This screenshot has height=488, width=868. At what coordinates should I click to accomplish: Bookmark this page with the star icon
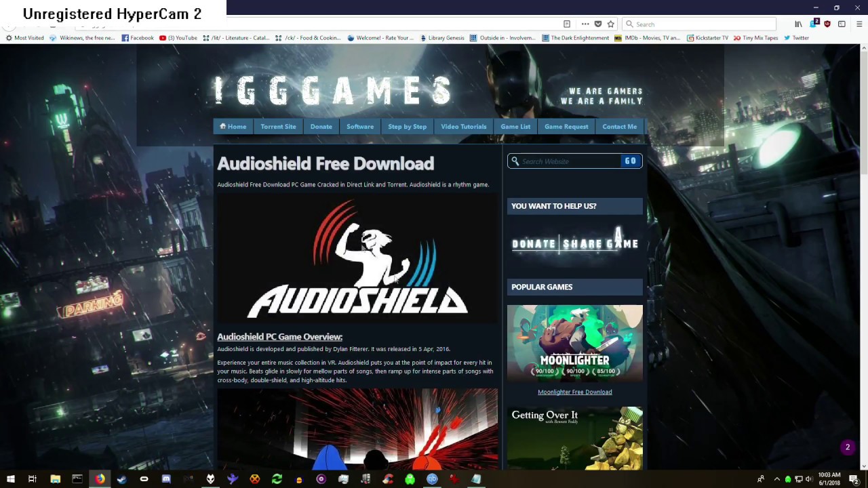[x=610, y=24]
